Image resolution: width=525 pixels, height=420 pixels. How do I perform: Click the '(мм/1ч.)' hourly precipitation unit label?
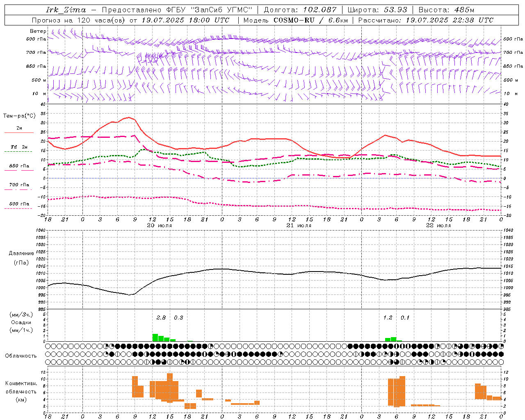pyautogui.click(x=21, y=330)
